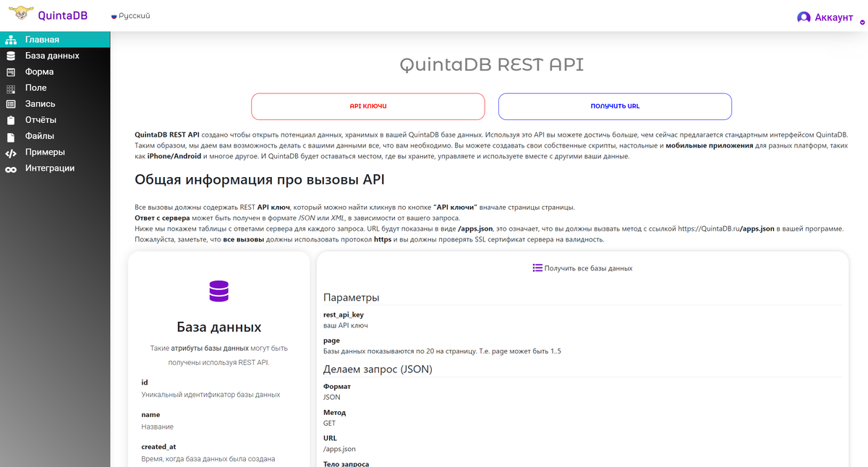Click the Параметры section heading
Viewport: 868px width, 467px height.
tap(351, 298)
